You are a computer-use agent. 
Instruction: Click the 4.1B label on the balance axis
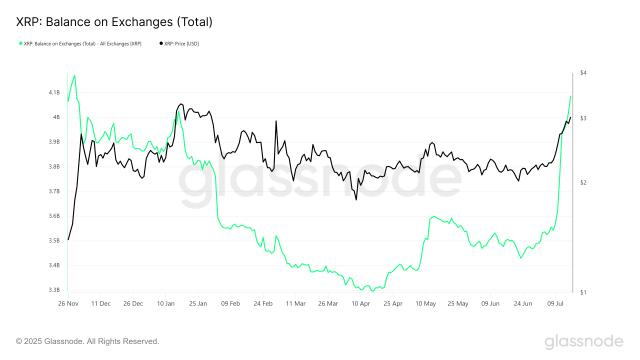click(x=54, y=93)
